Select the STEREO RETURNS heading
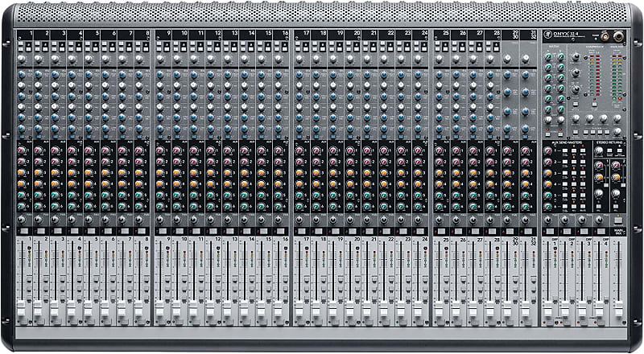Screen dimensions: 644x354 (609, 142)
